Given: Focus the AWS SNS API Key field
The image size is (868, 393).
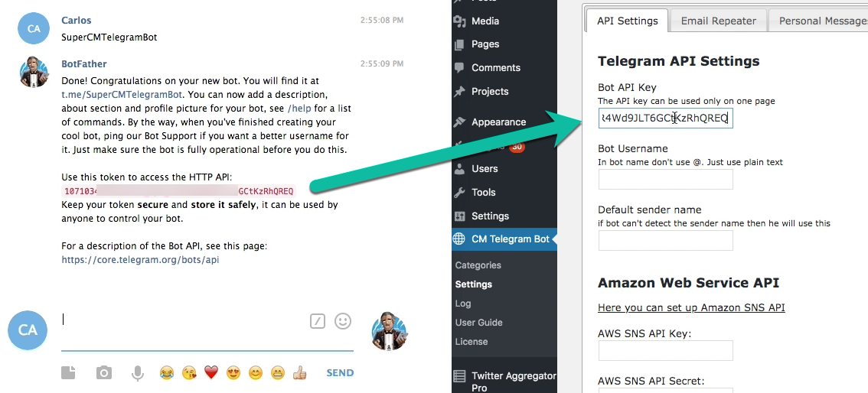Looking at the screenshot, I should pyautogui.click(x=665, y=350).
